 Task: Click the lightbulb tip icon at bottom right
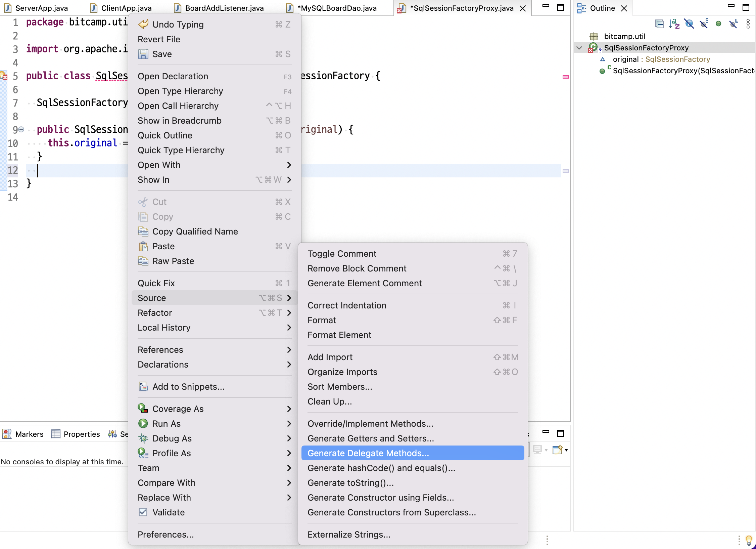749,540
